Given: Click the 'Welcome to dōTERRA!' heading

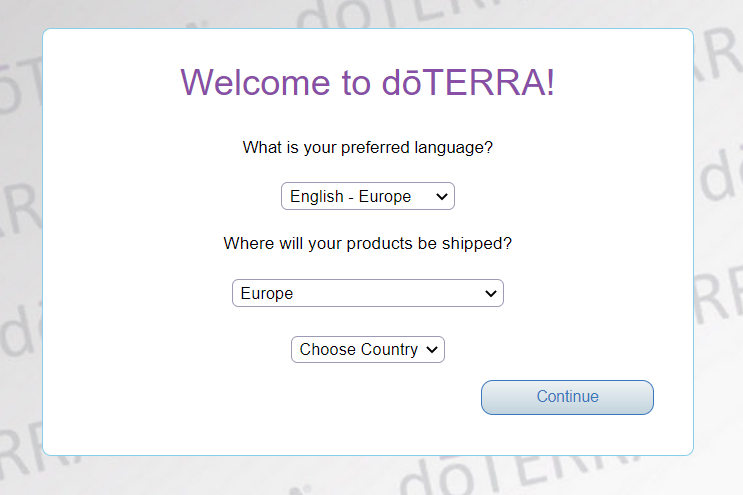Looking at the screenshot, I should click(x=367, y=82).
